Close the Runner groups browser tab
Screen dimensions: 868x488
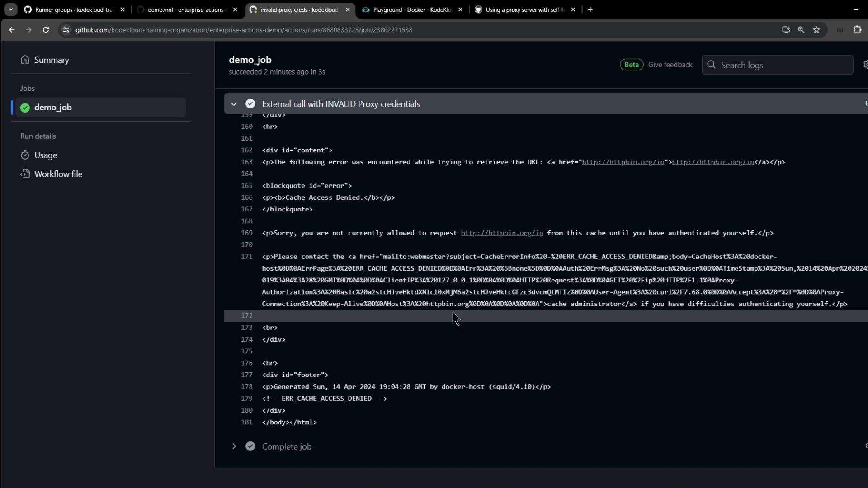coord(122,9)
